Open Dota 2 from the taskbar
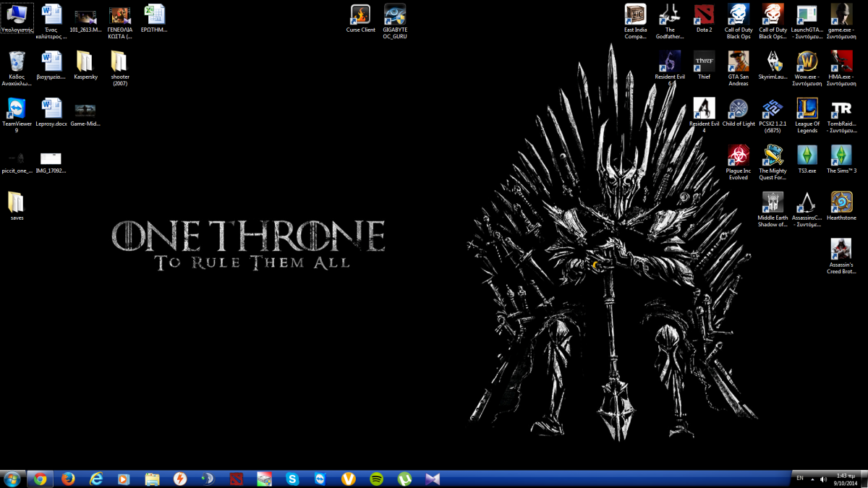This screenshot has height=488, width=868. click(x=236, y=479)
